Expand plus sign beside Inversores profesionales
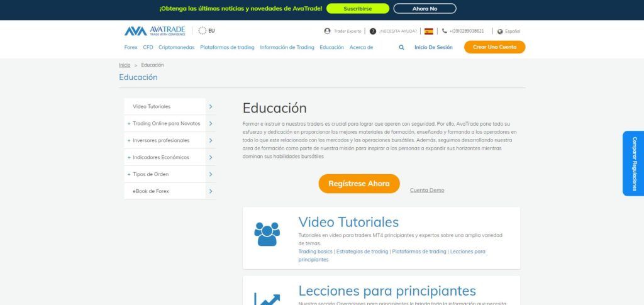644x305 pixels. 129,140
